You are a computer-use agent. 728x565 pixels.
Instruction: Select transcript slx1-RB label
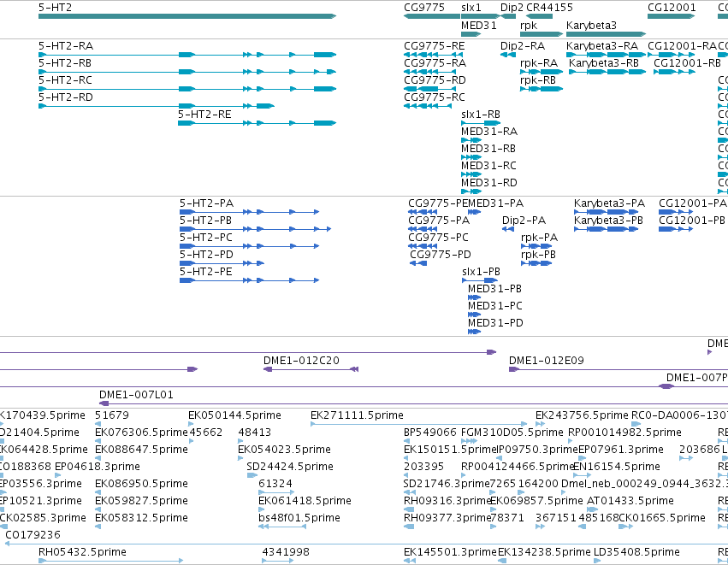tap(481, 115)
